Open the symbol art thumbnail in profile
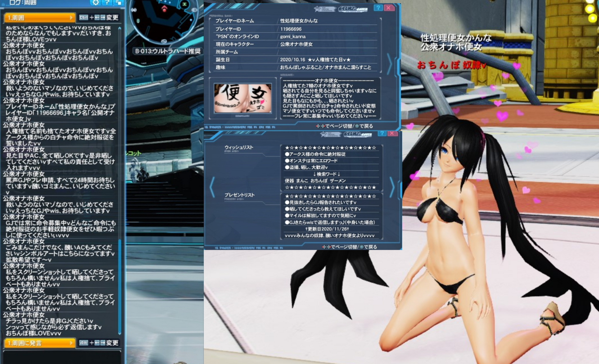Image resolution: width=599 pixels, height=364 pixels. click(x=242, y=98)
